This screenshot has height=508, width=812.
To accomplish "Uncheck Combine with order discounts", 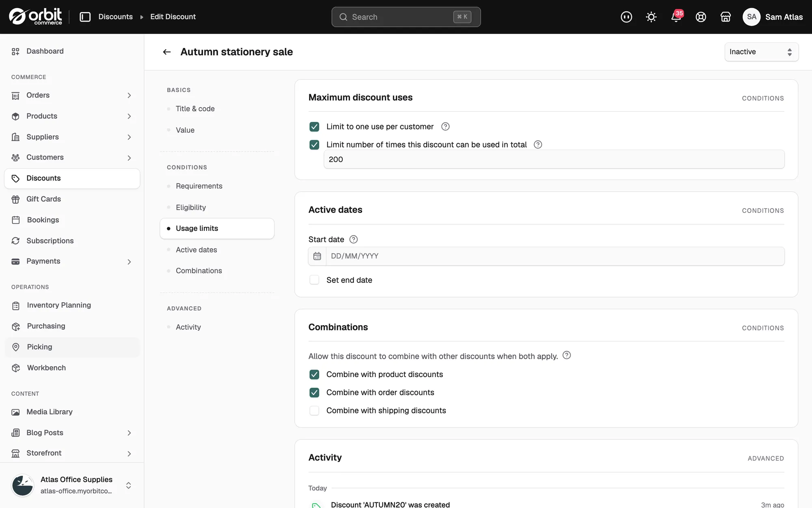I will coord(314,393).
